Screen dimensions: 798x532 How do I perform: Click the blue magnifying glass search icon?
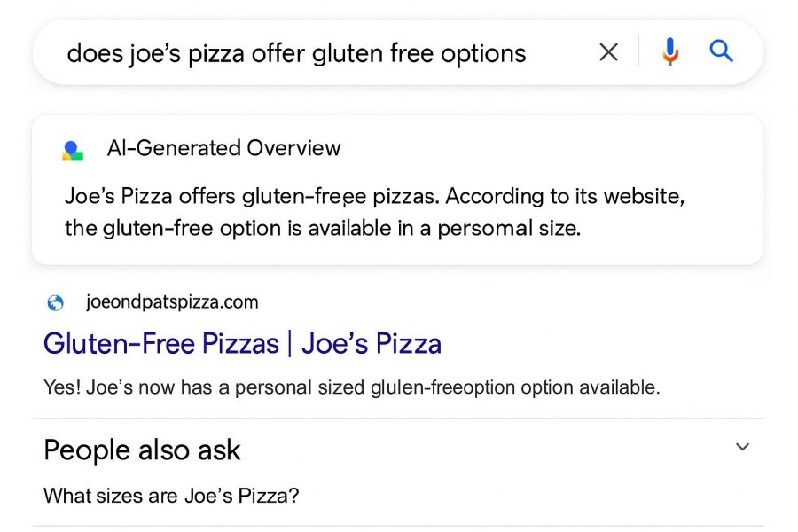[x=721, y=52]
